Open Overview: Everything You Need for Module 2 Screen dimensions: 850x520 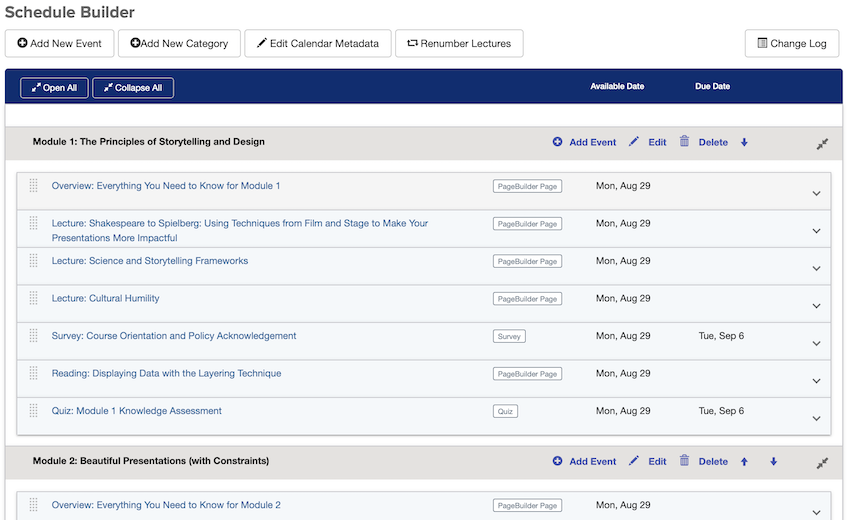tap(166, 505)
